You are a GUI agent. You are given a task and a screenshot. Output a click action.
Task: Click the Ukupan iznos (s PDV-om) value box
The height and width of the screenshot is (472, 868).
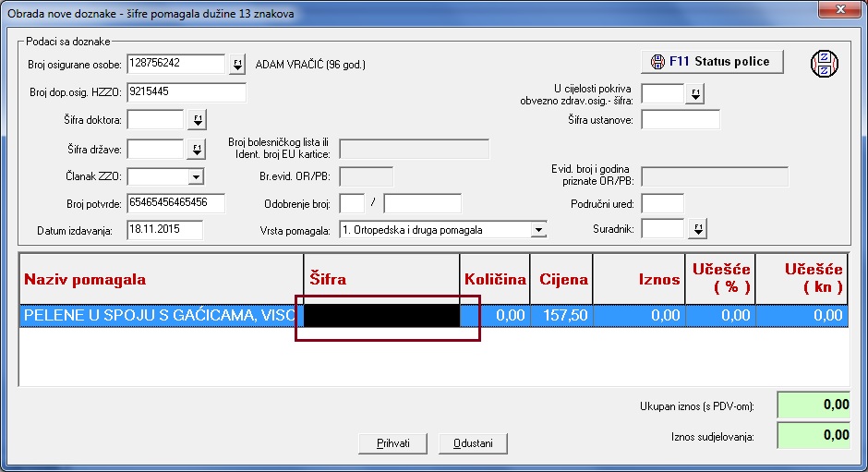coord(814,405)
